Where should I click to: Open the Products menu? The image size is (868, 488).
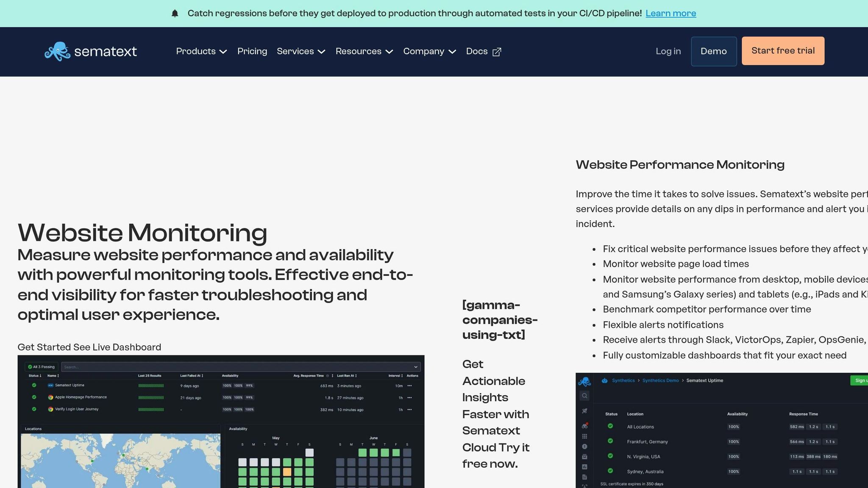pos(202,51)
